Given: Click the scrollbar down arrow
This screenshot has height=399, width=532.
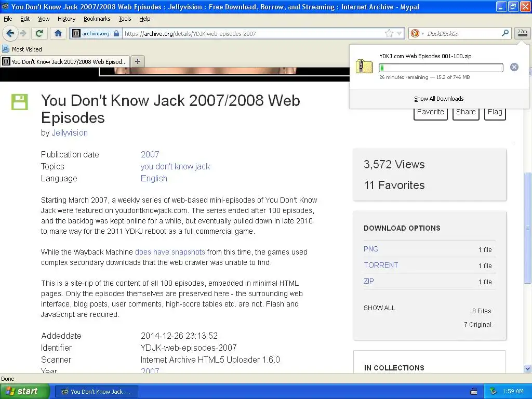Looking at the screenshot, I should click(x=528, y=369).
